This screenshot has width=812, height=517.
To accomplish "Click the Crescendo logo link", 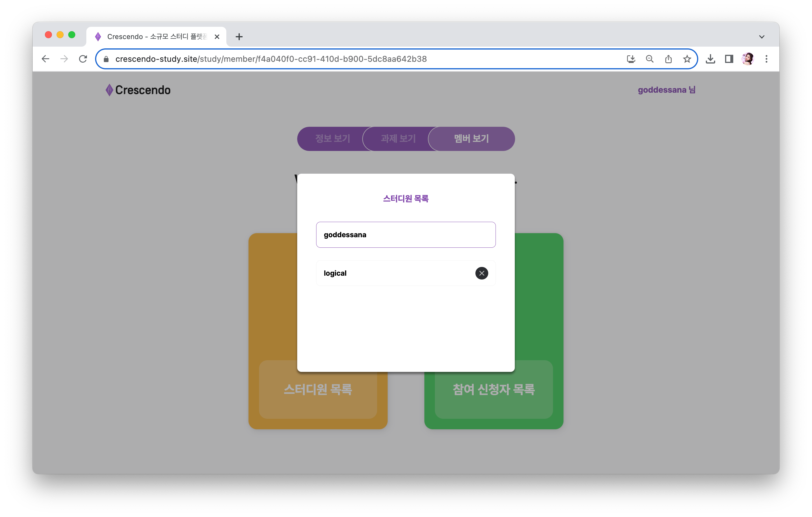I will [x=138, y=90].
